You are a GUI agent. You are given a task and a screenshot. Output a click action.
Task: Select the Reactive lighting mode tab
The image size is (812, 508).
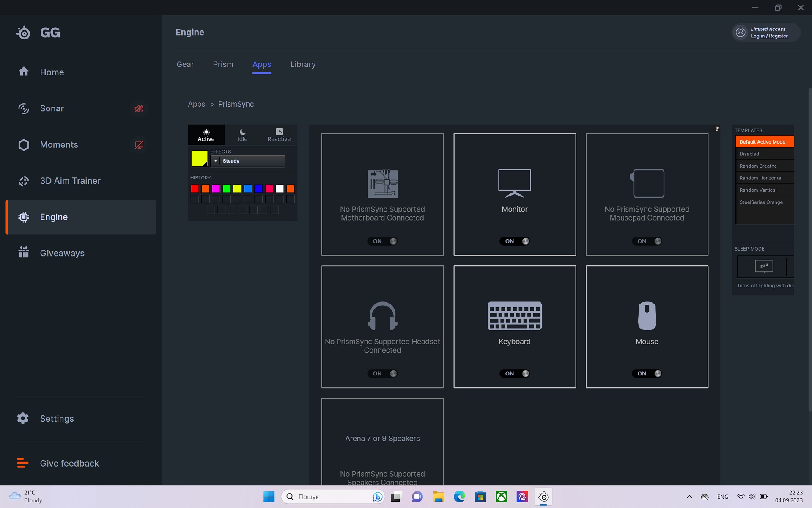[279, 135]
